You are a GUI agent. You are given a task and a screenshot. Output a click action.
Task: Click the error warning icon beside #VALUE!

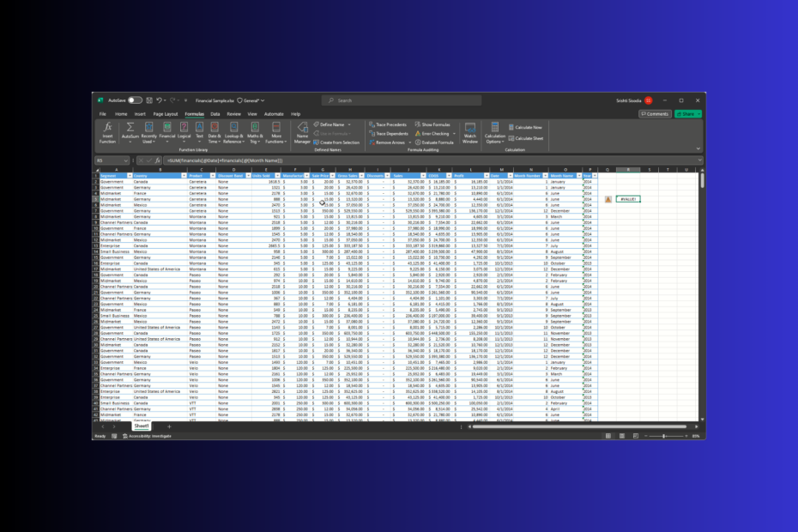[x=608, y=199]
